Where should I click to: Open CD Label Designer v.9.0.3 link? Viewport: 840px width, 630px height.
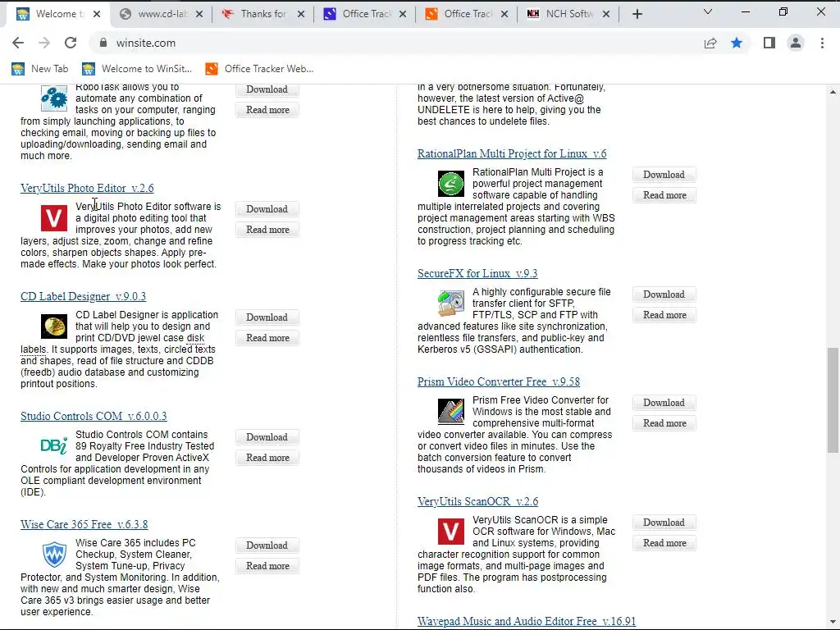[x=83, y=296]
